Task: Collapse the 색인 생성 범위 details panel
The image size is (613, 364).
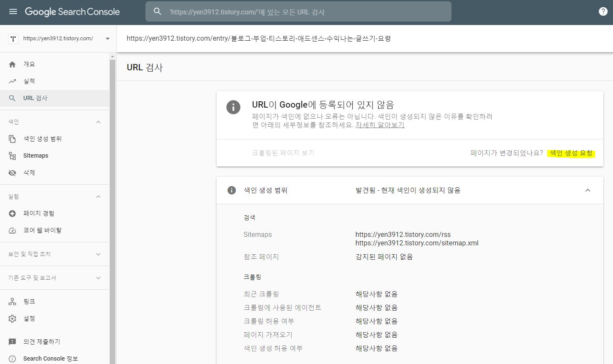Action: 588,190
